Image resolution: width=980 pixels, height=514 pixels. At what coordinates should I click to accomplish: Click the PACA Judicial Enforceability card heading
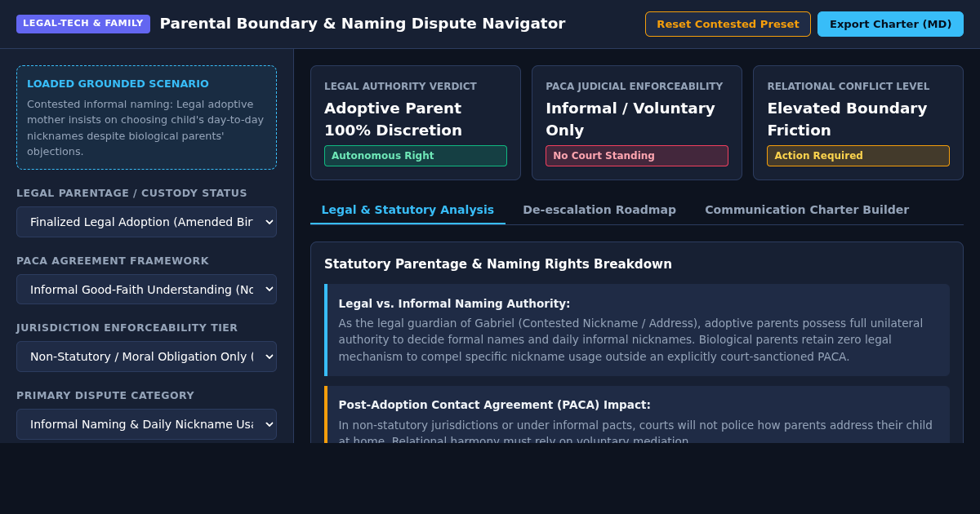pos(635,86)
